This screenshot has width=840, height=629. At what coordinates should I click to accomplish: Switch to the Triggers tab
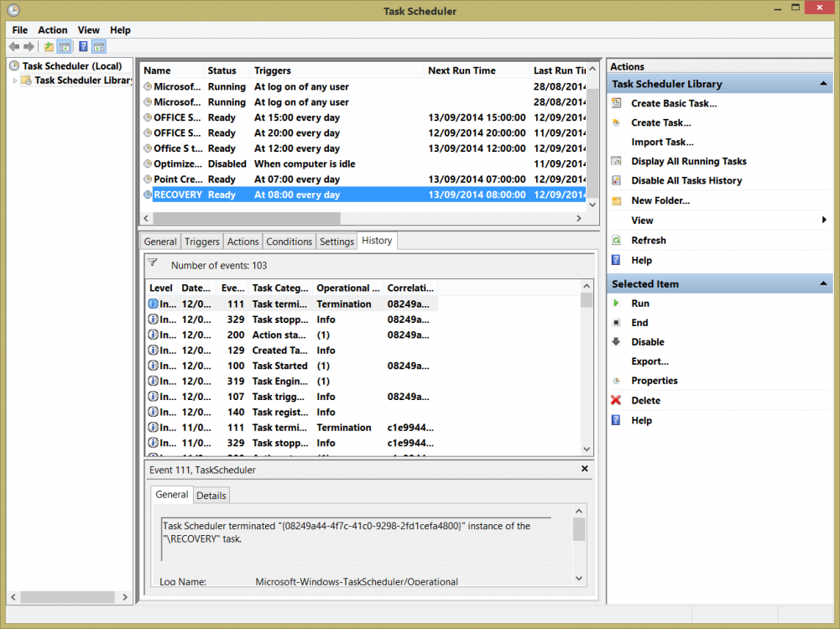point(201,242)
